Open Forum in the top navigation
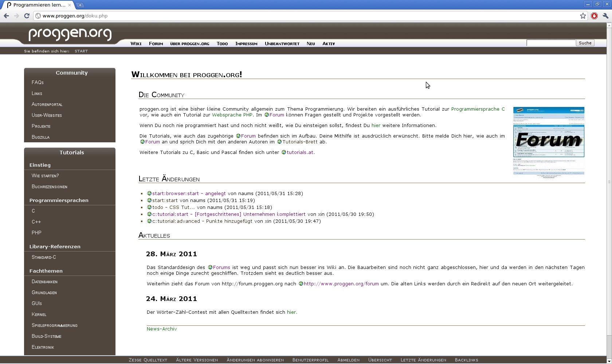612x364 pixels. pyautogui.click(x=156, y=44)
